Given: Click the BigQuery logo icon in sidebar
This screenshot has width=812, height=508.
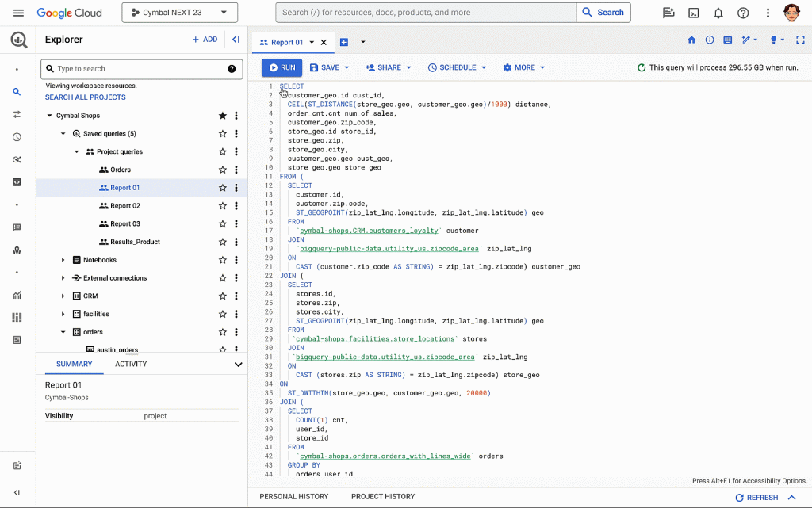Looking at the screenshot, I should coord(19,40).
